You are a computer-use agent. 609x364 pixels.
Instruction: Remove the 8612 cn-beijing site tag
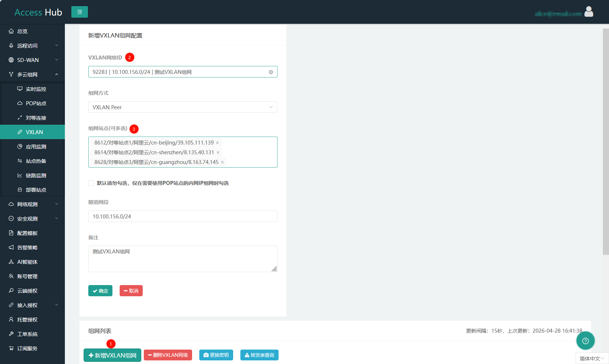point(217,143)
